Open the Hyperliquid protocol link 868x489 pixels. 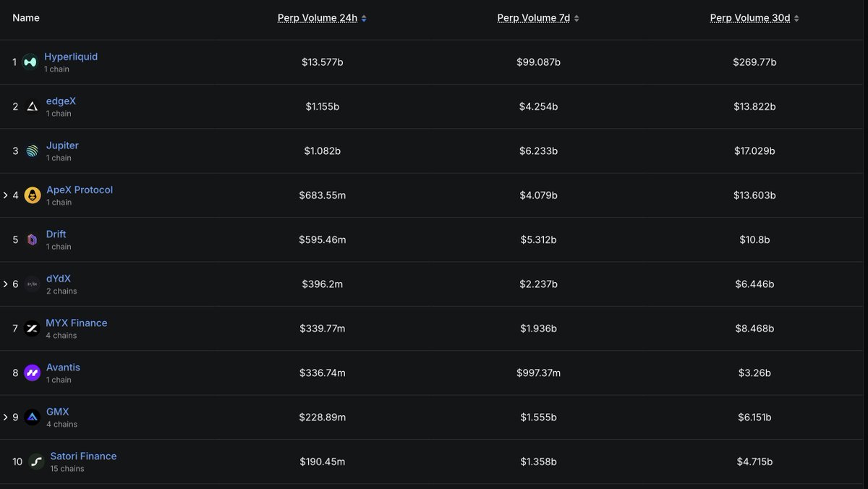(x=71, y=56)
